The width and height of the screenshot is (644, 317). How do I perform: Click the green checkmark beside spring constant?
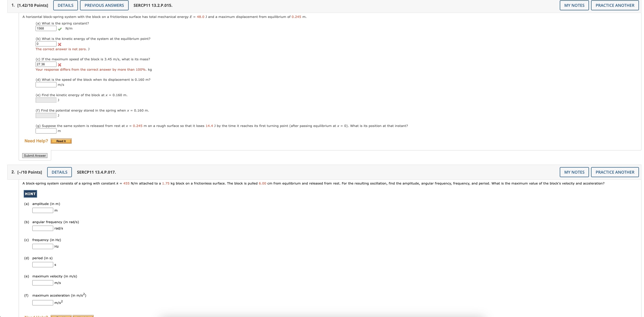(x=60, y=29)
